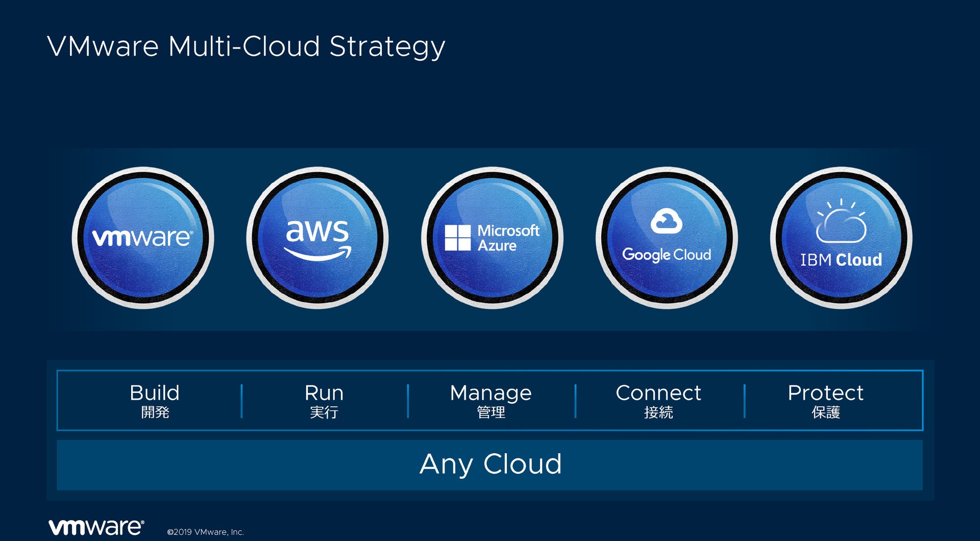Click the Microsoft four-square logo
The image size is (980, 541).
458,238
